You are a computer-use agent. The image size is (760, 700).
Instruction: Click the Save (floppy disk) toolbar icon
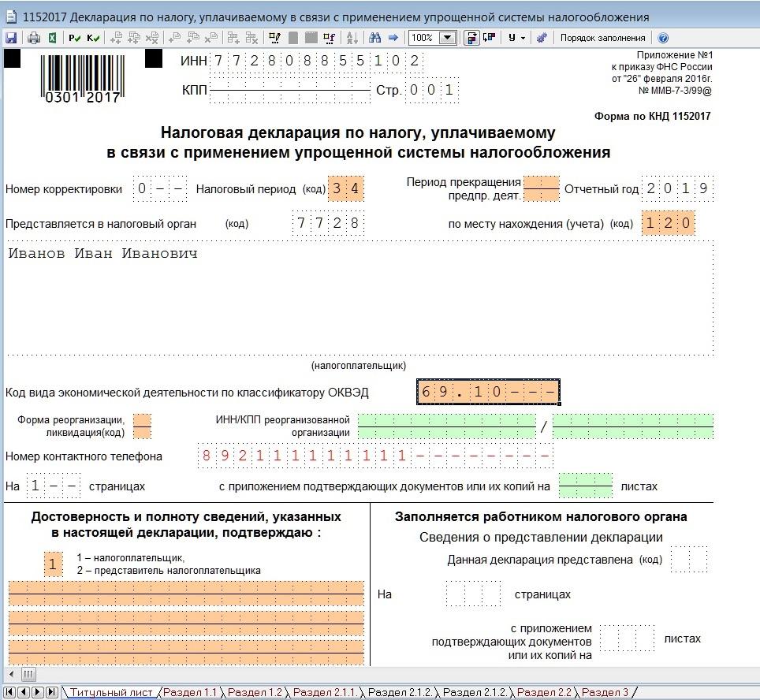tap(10, 38)
